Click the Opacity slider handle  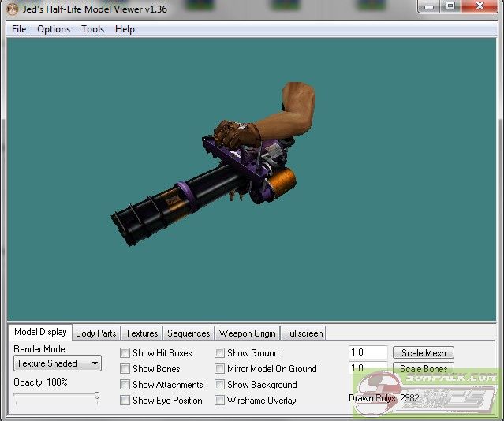tap(96, 396)
